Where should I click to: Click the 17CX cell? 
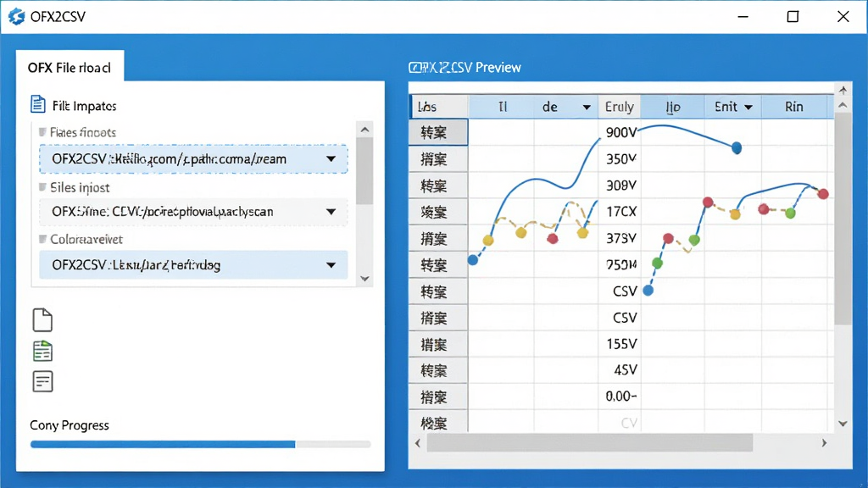tap(619, 212)
